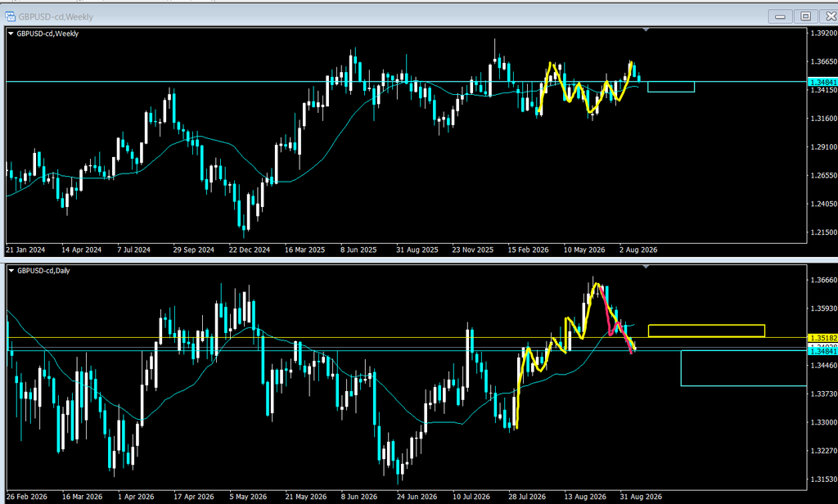Image resolution: width=838 pixels, height=504 pixels.
Task: Select the yellow rectangle on the Daily chart
Action: pyautogui.click(x=706, y=331)
